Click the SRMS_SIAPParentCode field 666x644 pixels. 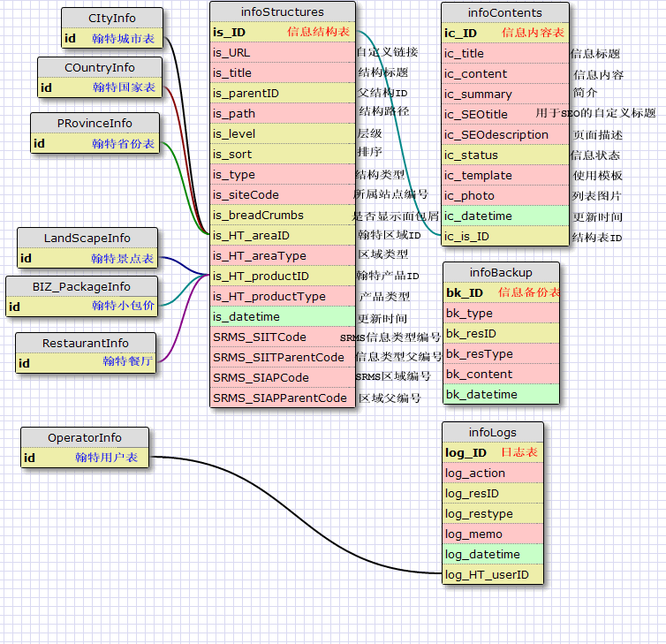(282, 398)
